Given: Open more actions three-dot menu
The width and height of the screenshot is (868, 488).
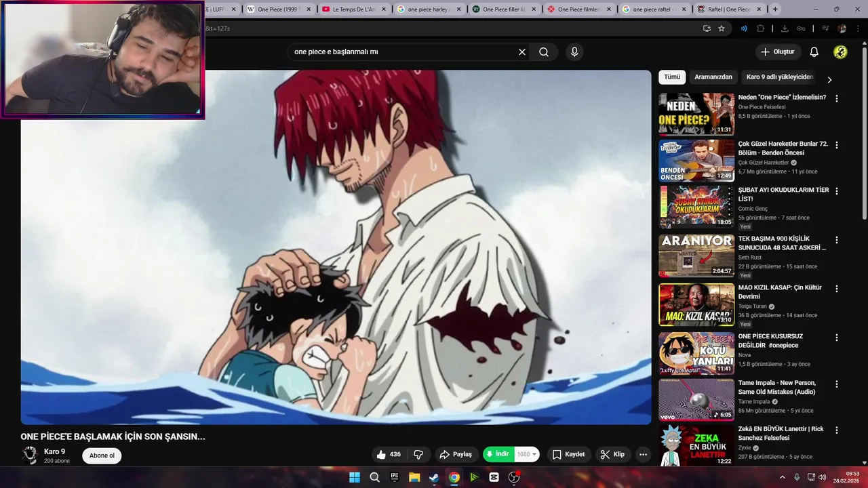Looking at the screenshot, I should (643, 454).
